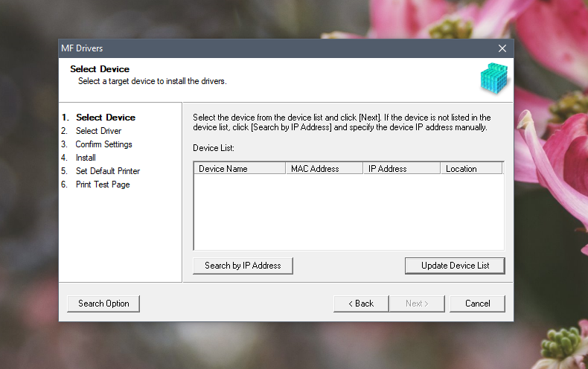Click step 3 Confirm Settings in sidebar
Screen dimensions: 588x369
(x=103, y=144)
